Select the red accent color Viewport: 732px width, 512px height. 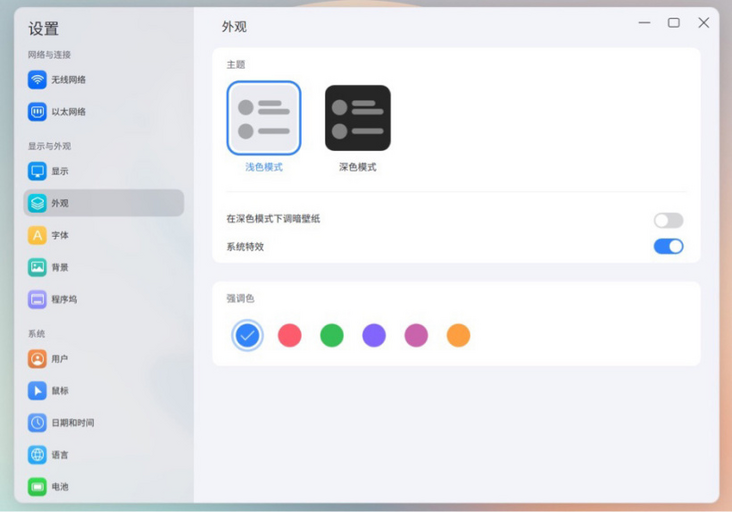[x=289, y=335]
